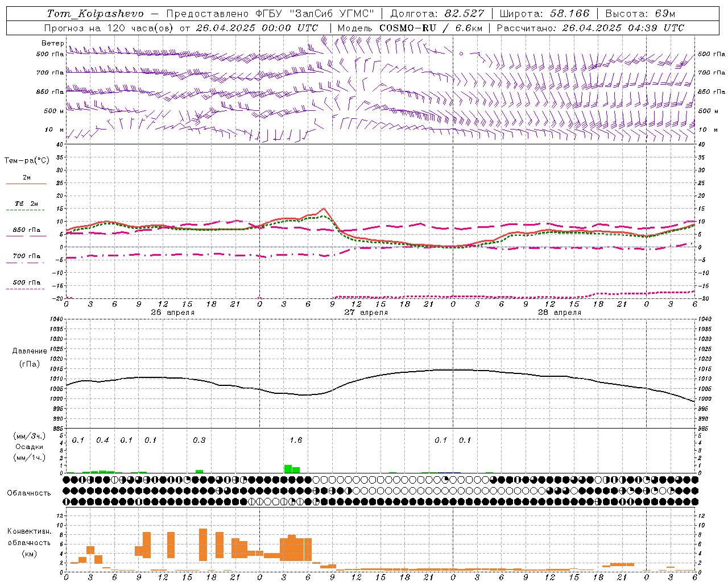
Task: Click the Облачность cloud cover label
Action: (x=29, y=493)
